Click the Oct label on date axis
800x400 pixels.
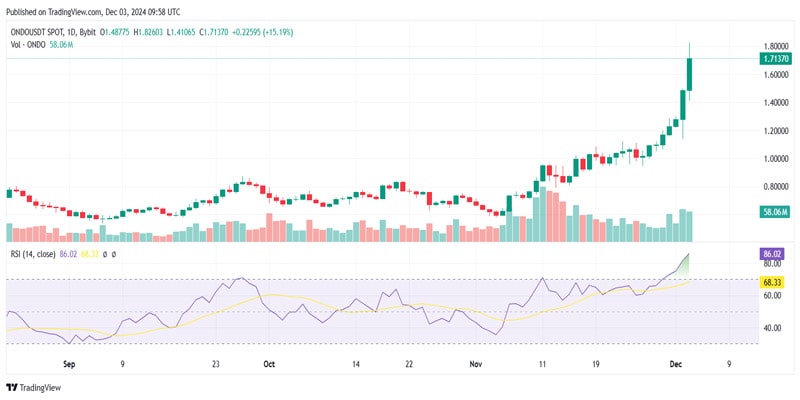click(269, 364)
